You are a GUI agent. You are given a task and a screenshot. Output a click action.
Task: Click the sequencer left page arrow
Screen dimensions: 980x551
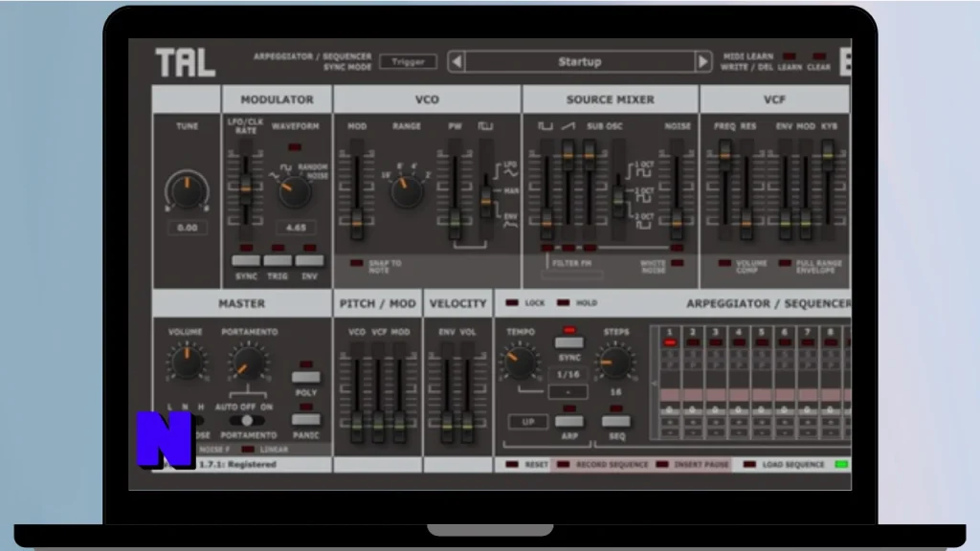click(655, 384)
